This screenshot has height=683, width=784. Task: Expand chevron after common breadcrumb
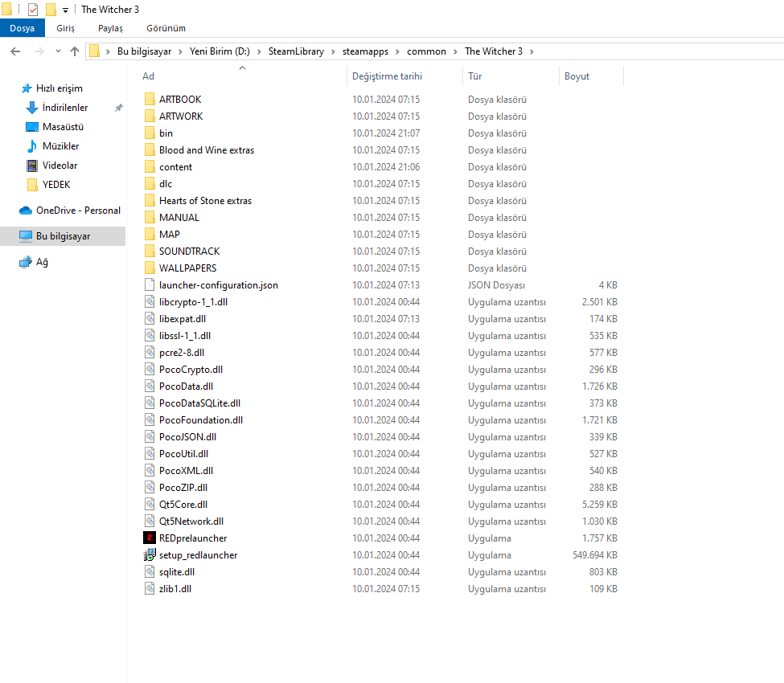coord(455,51)
